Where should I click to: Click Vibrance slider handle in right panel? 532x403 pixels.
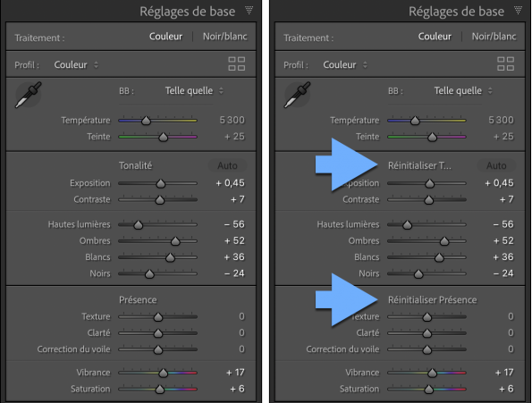coord(432,373)
